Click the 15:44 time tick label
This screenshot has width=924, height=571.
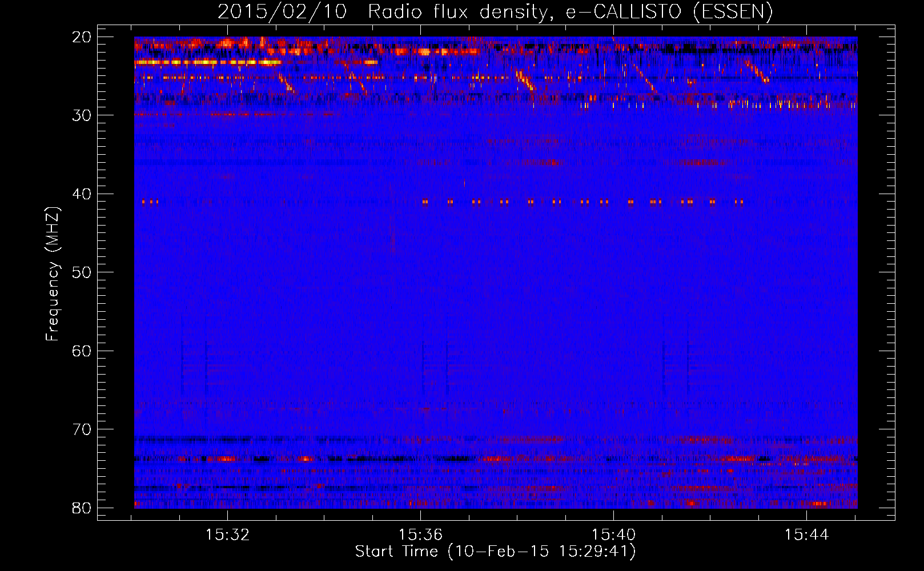[x=806, y=535]
